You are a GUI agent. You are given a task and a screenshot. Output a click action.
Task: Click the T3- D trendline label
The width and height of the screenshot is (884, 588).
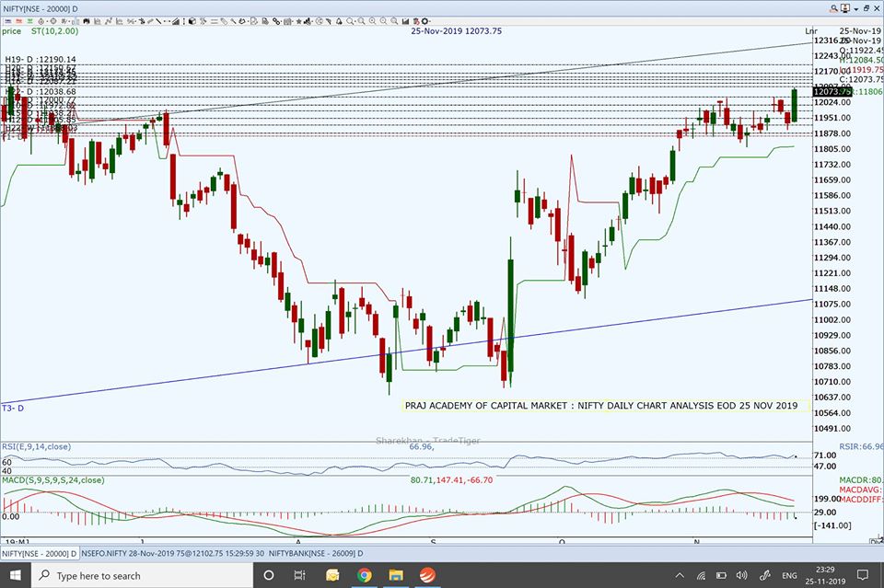click(13, 408)
